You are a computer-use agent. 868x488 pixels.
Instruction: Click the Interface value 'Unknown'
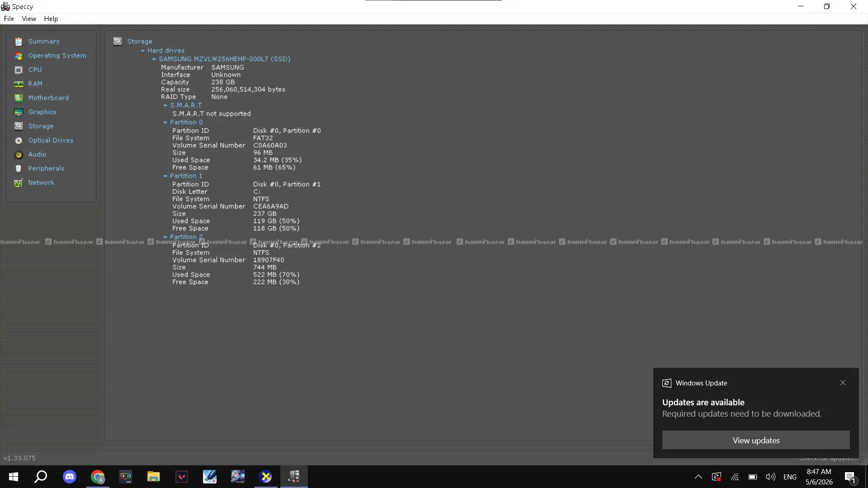(x=226, y=75)
